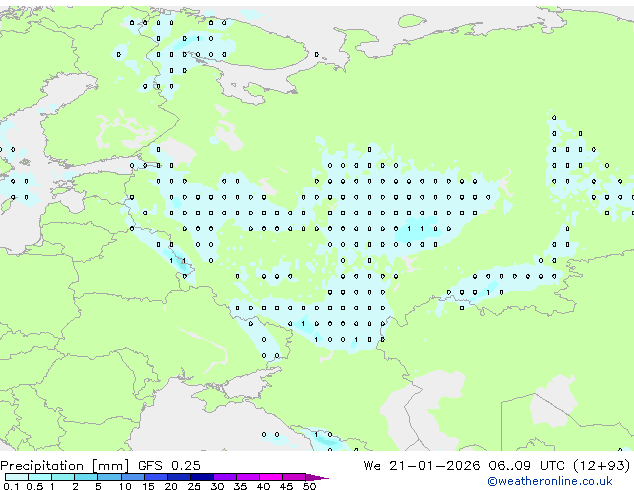Pick the 1–2 mm legend swatch
The height and width of the screenshot is (490, 634).
[63, 477]
